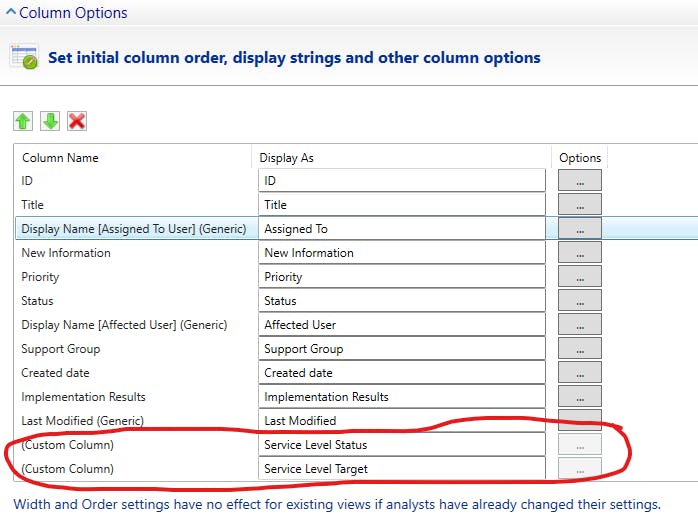Click the red X remove column icon
Viewport: 698px width, 524px height.
point(77,121)
